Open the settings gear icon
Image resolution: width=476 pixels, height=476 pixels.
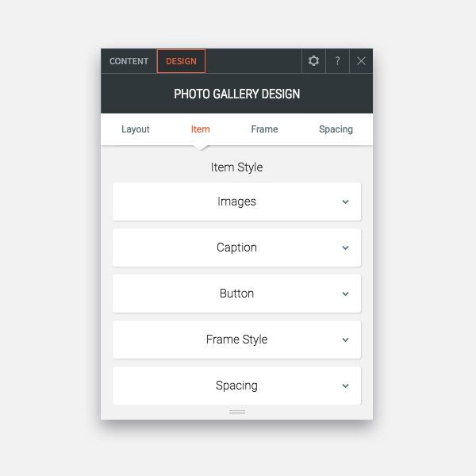(x=313, y=61)
